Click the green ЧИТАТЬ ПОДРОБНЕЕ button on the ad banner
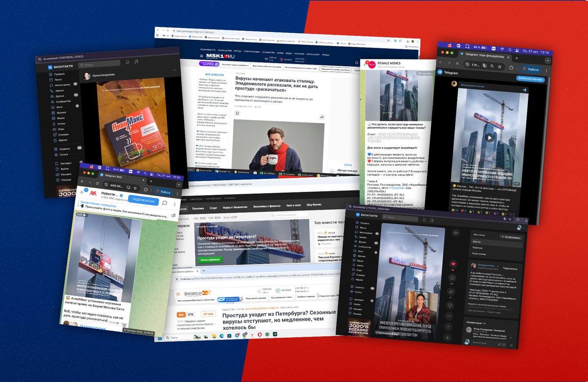Image resolution: width=588 pixels, height=382 pixels. pos(210,260)
